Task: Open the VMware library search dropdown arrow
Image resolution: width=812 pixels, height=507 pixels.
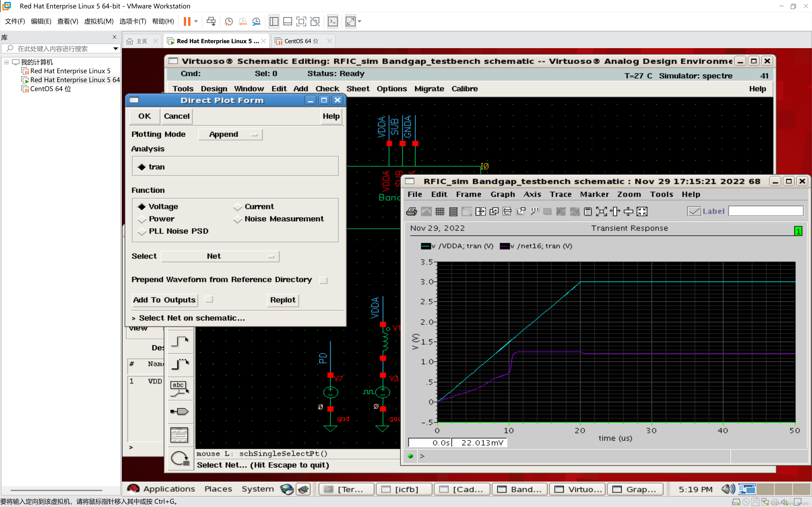Action: (x=115, y=49)
